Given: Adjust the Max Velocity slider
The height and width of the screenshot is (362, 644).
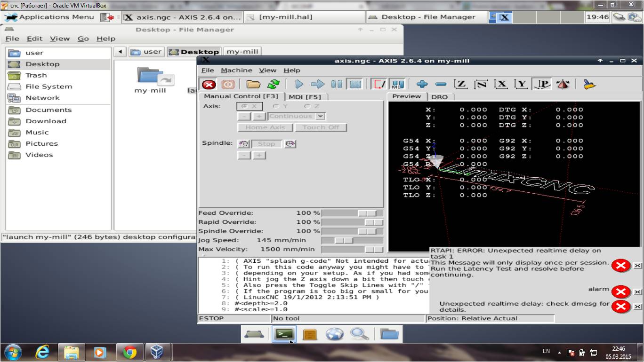Looking at the screenshot, I should pos(353,250).
